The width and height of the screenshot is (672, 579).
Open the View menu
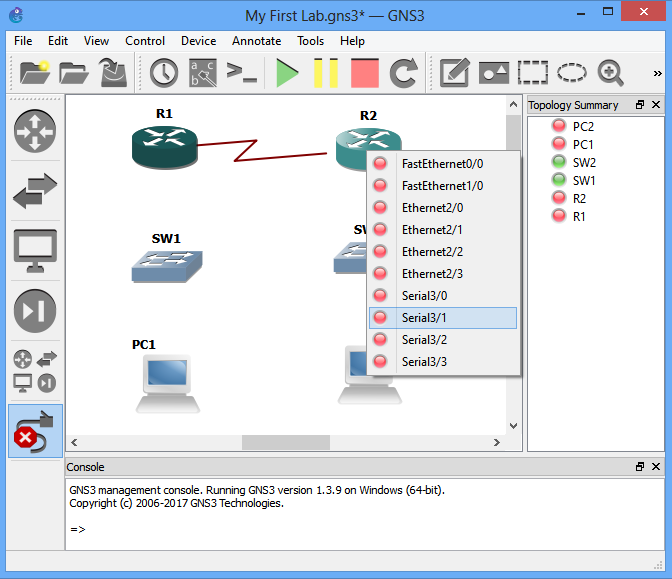(96, 41)
